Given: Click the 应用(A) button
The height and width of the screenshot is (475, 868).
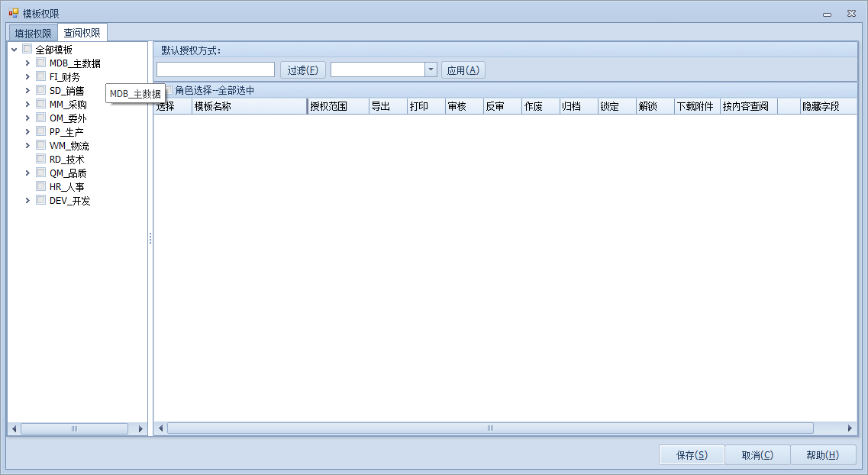Looking at the screenshot, I should point(463,70).
